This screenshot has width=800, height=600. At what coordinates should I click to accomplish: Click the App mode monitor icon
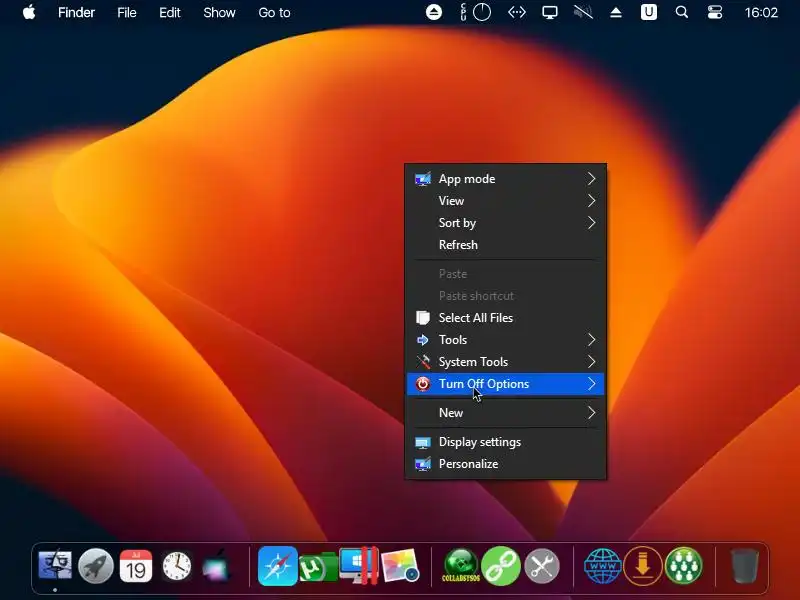(422, 179)
